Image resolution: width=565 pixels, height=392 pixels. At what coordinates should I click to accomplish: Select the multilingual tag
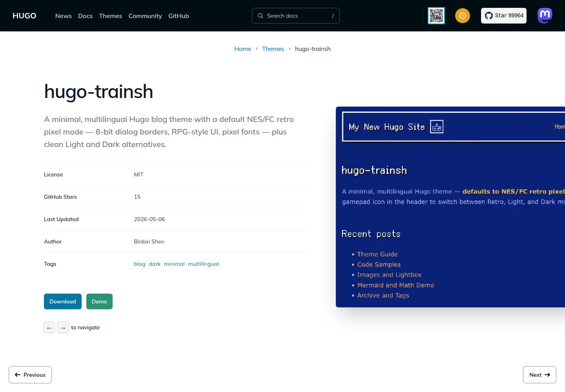pyautogui.click(x=203, y=264)
